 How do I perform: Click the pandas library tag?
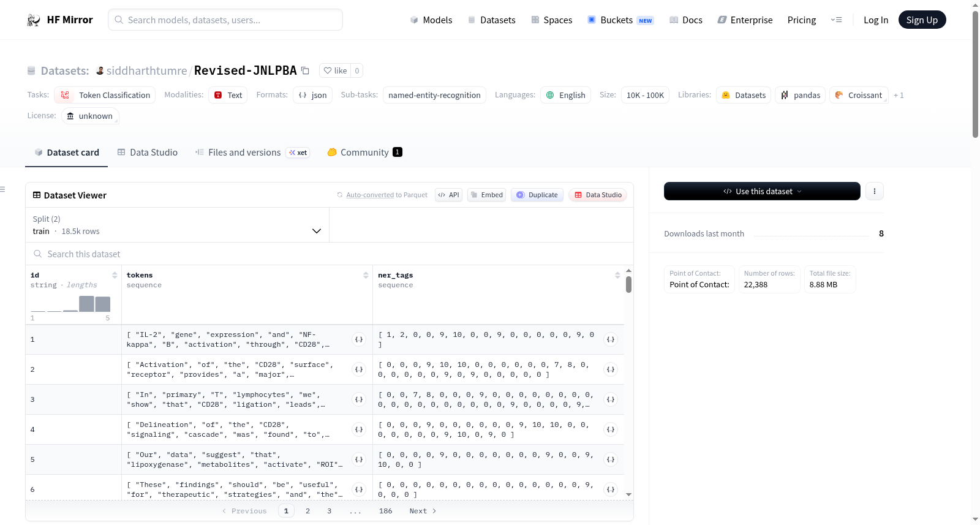point(801,95)
